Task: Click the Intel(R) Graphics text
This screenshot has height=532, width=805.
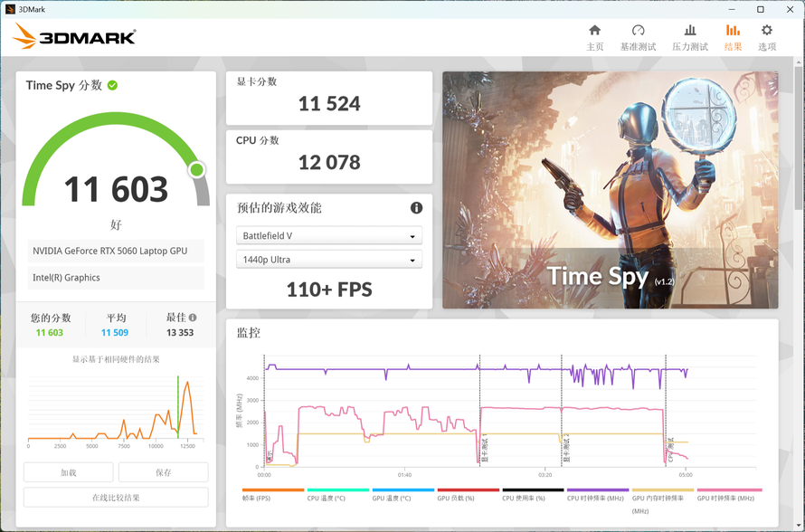Action: pos(66,278)
